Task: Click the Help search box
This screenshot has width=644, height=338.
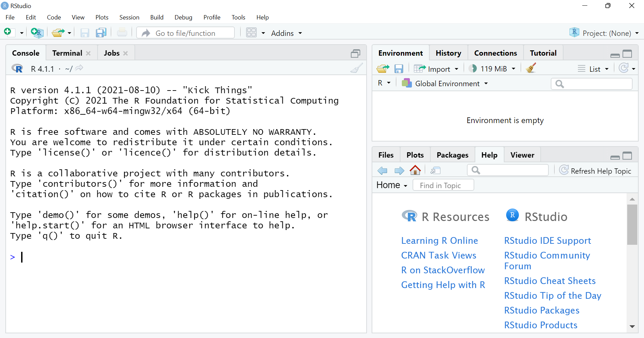Action: click(x=507, y=170)
